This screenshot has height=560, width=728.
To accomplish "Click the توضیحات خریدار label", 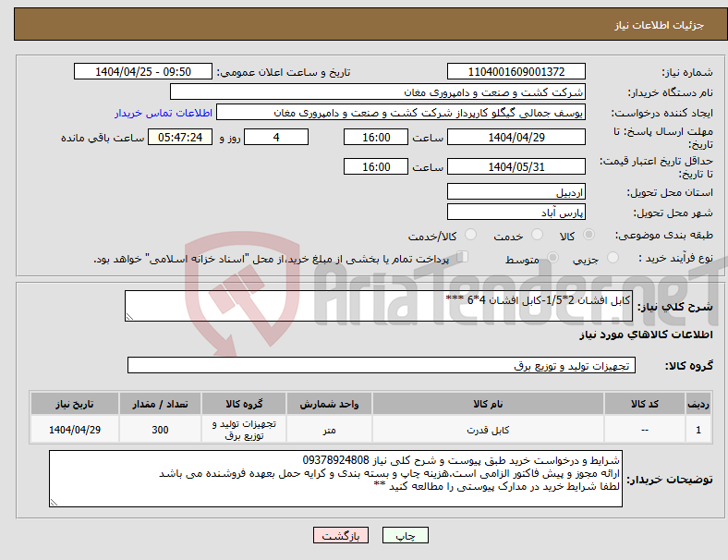I will [670, 480].
